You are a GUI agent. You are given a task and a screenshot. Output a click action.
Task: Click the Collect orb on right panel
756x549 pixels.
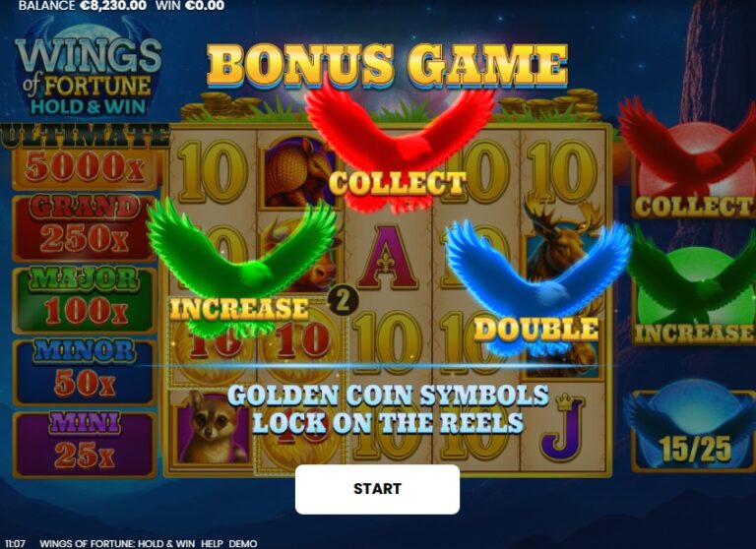tap(692, 161)
